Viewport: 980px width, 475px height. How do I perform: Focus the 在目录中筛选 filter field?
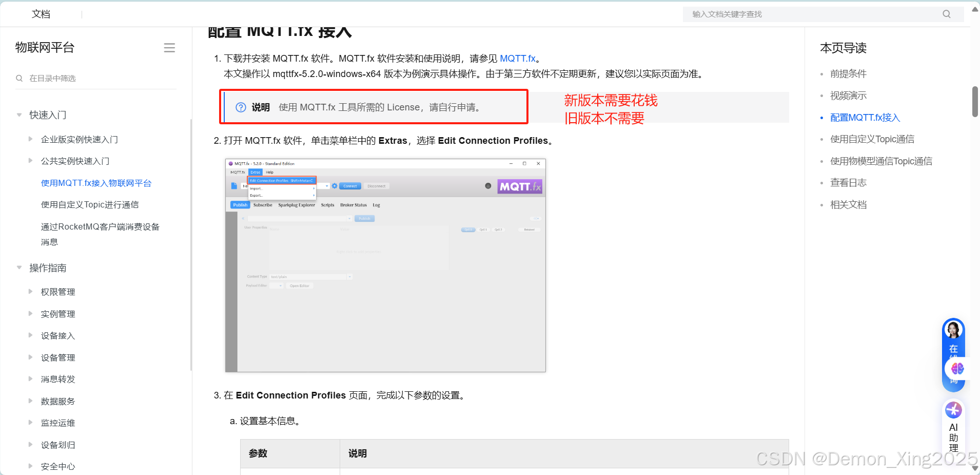coord(96,78)
